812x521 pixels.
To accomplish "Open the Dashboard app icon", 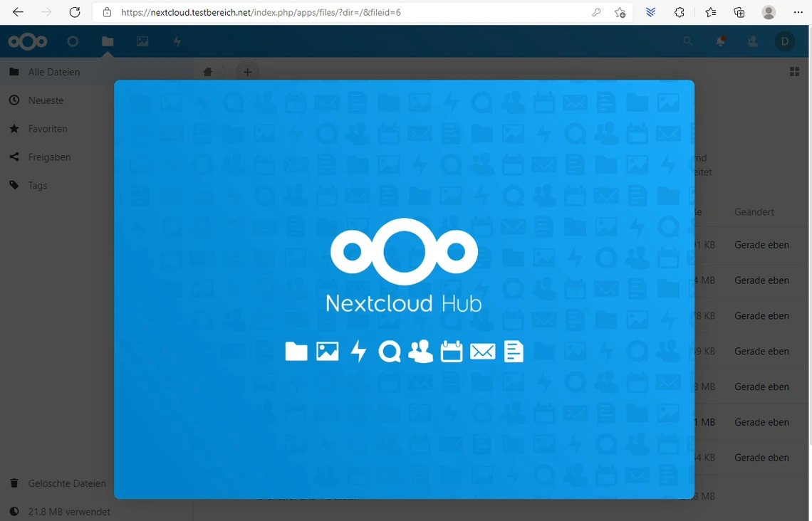I will (73, 42).
